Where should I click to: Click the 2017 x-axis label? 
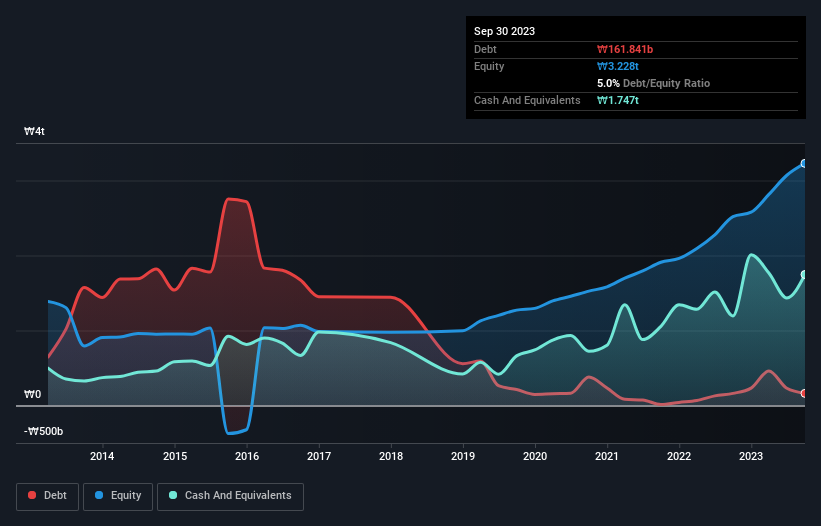click(x=319, y=456)
